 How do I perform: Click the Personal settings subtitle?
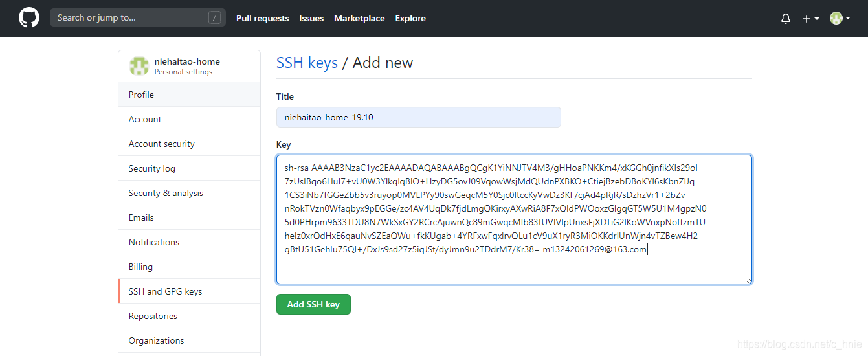tap(183, 72)
